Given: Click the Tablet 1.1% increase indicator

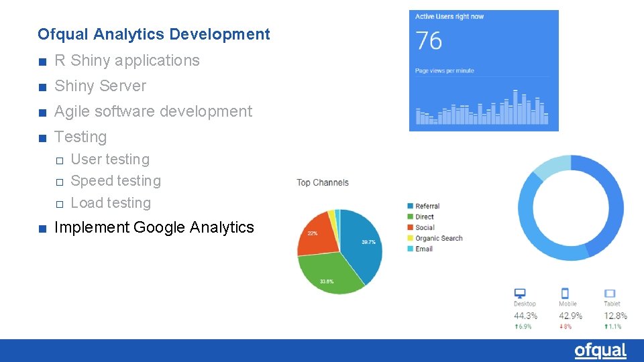Looking at the screenshot, I should (x=612, y=326).
